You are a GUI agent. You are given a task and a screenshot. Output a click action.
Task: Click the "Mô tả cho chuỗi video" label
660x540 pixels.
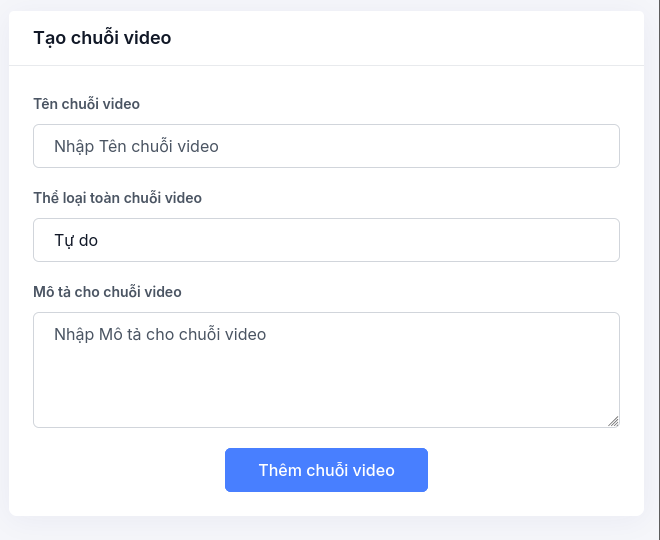107,292
